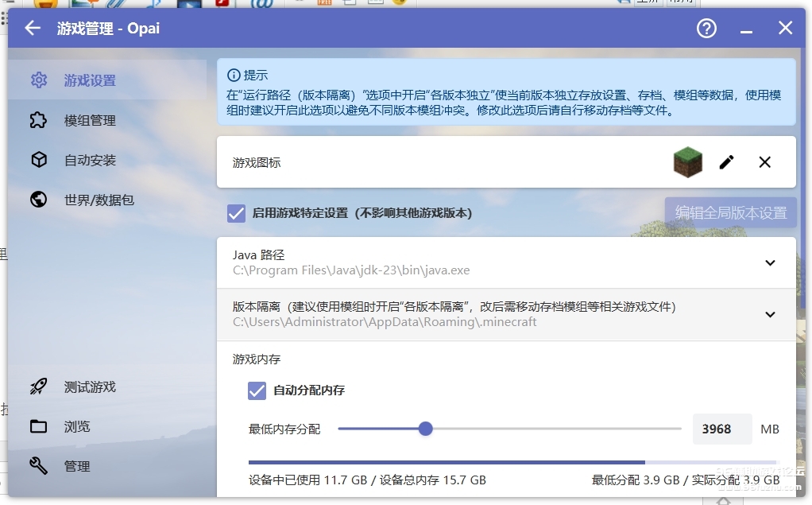Click the pencil icon to edit game icon

coord(726,162)
